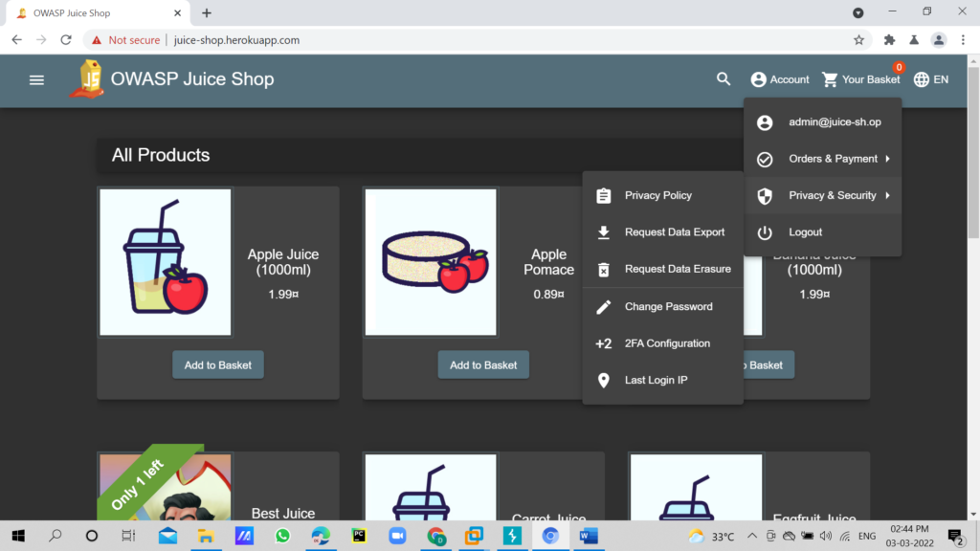
Task: Bookmark this page with star icon
Action: [858, 40]
